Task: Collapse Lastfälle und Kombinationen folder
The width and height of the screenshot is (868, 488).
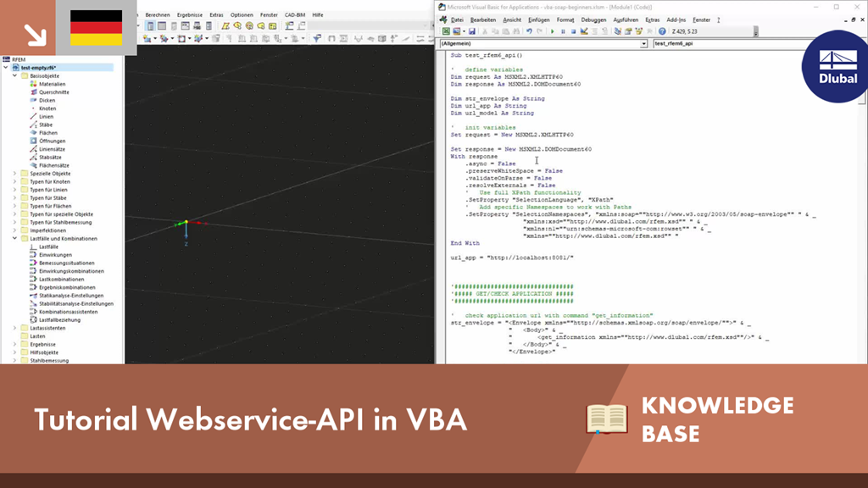Action: coord(15,238)
